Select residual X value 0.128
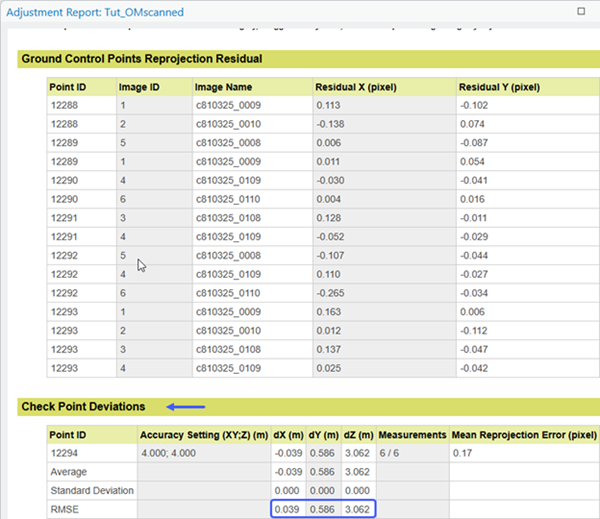This screenshot has height=519, width=600. tap(329, 218)
